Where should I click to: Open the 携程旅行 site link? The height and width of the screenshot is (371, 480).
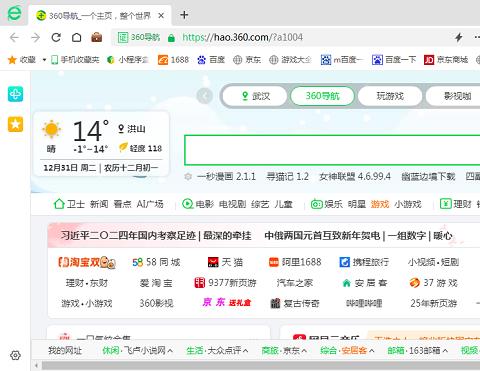point(364,262)
